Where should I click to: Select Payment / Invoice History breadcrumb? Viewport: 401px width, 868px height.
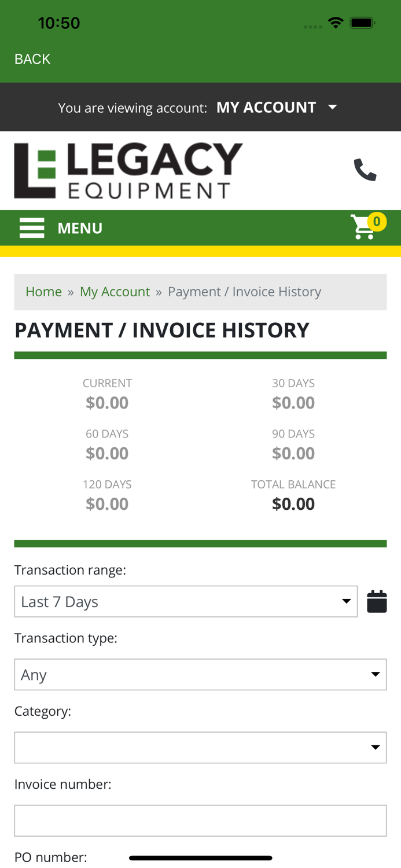244,291
